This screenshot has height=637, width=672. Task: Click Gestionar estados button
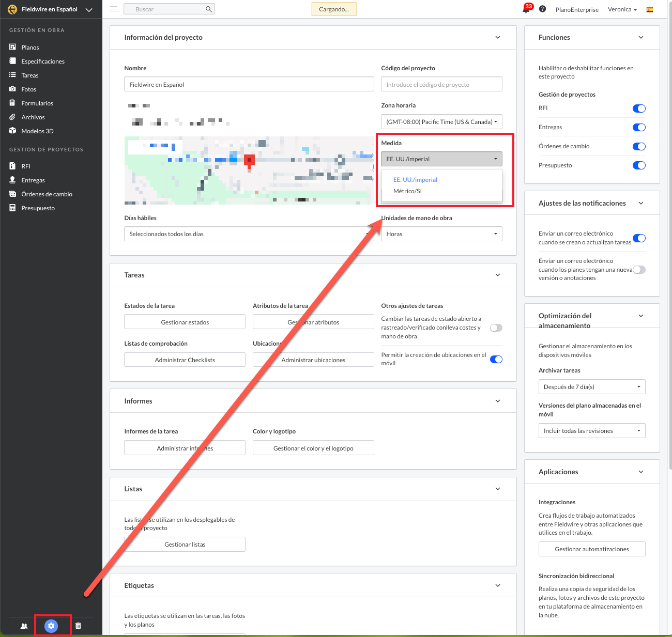(185, 322)
